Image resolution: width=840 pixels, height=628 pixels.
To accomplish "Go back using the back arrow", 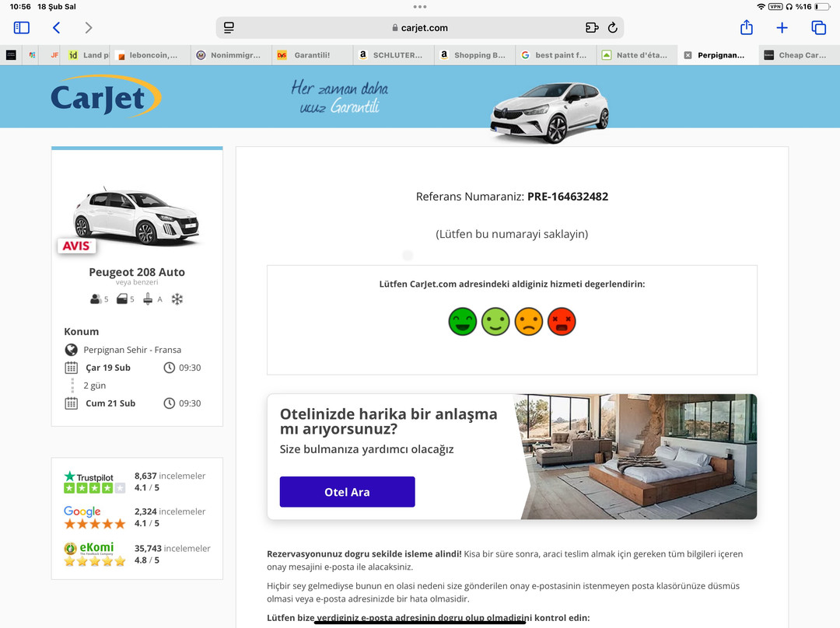I will 55,27.
